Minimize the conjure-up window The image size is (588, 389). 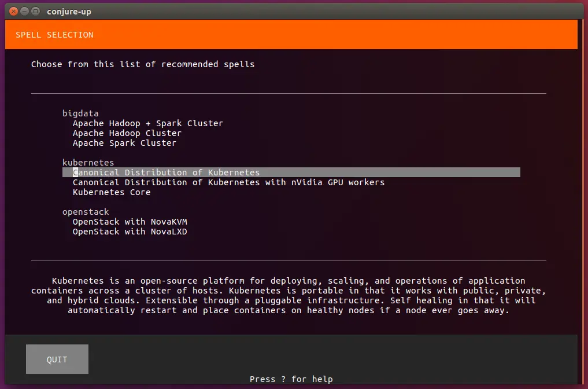tap(25, 11)
